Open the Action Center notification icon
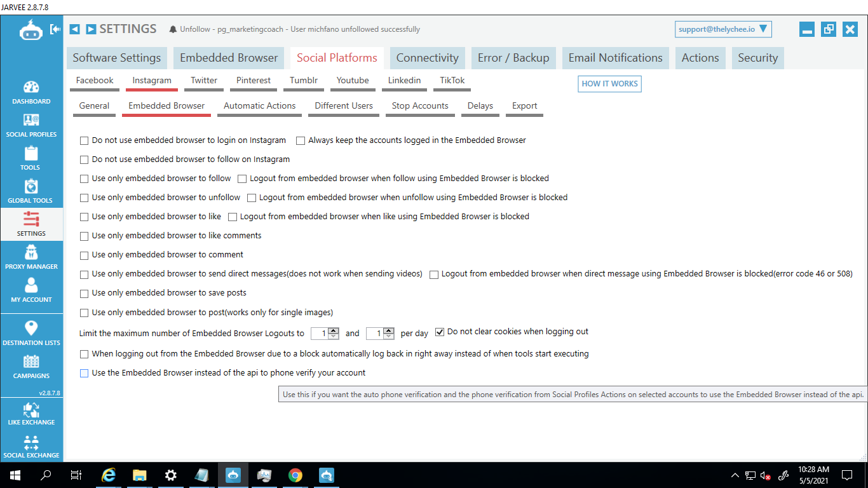868x488 pixels. click(x=847, y=475)
